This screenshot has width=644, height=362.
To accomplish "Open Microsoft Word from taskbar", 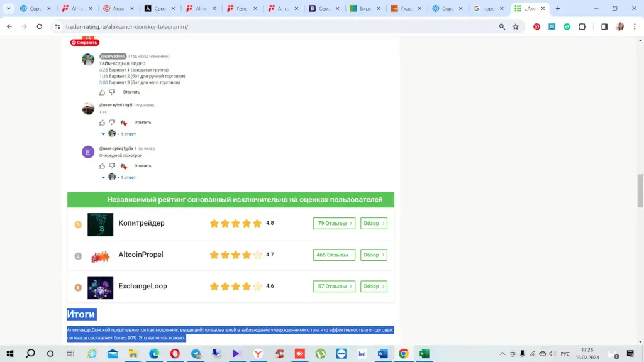I will (383, 353).
